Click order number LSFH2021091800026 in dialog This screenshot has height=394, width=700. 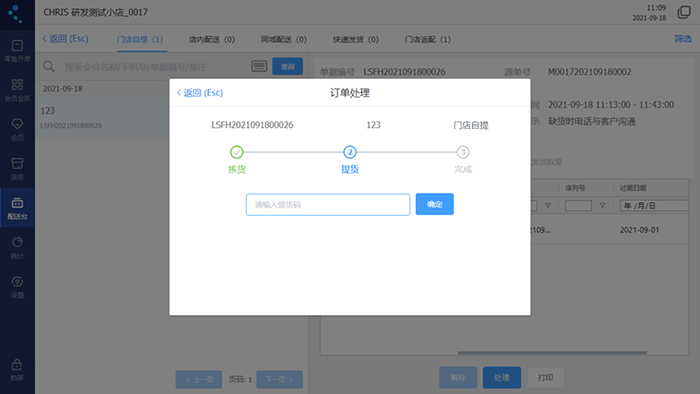[252, 125]
